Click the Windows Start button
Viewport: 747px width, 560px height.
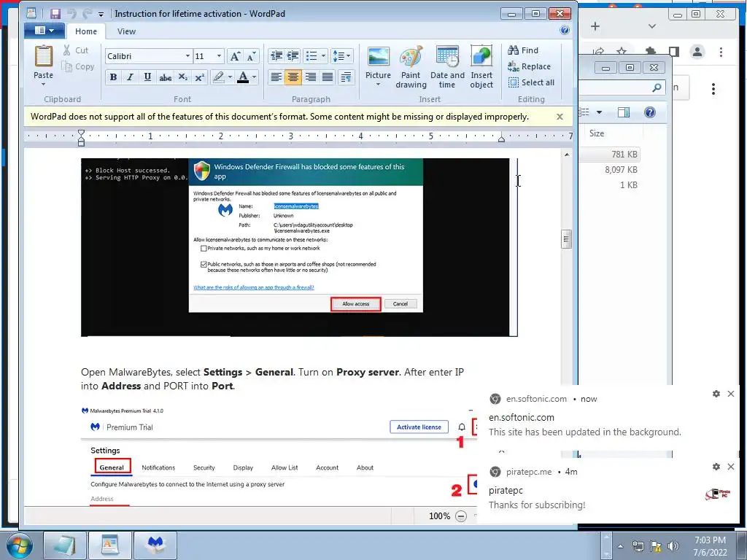[x=20, y=545]
